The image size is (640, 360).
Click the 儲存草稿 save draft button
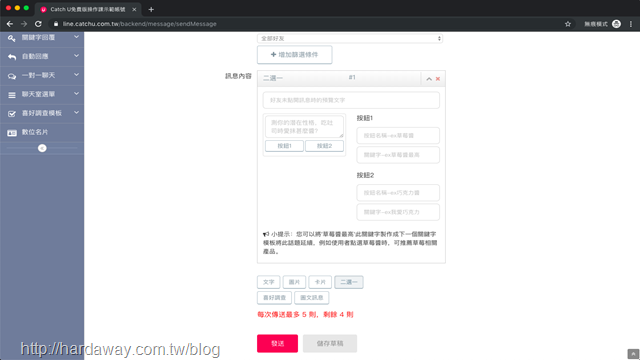click(x=330, y=343)
